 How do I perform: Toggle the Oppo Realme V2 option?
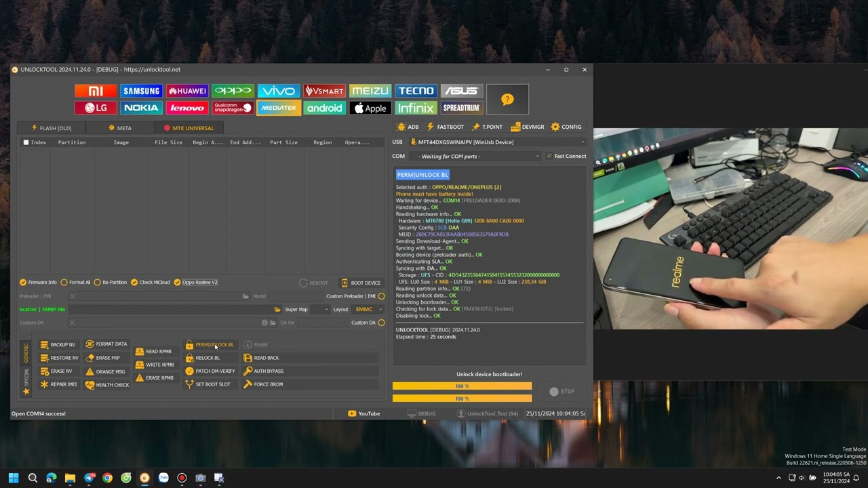[x=195, y=282]
